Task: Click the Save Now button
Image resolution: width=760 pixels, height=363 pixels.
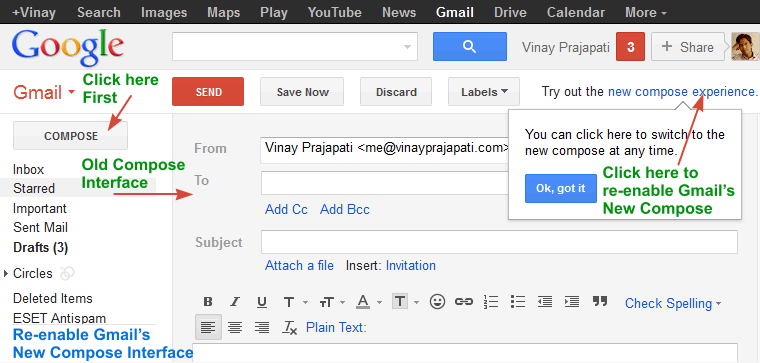Action: 302,92
